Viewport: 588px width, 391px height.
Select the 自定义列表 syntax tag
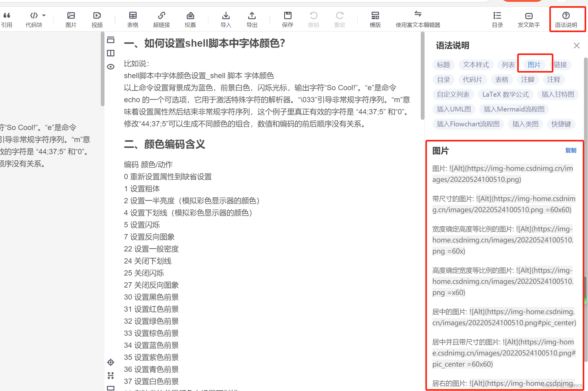(453, 95)
